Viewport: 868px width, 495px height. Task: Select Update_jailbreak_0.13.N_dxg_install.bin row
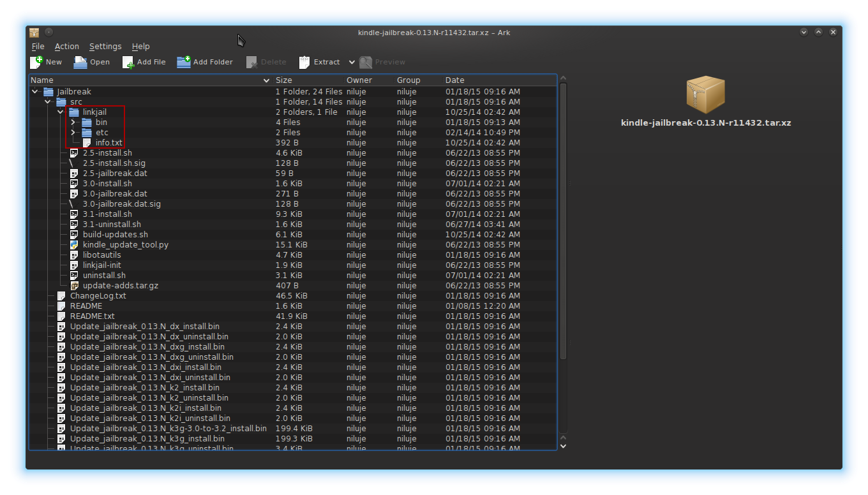click(293, 347)
